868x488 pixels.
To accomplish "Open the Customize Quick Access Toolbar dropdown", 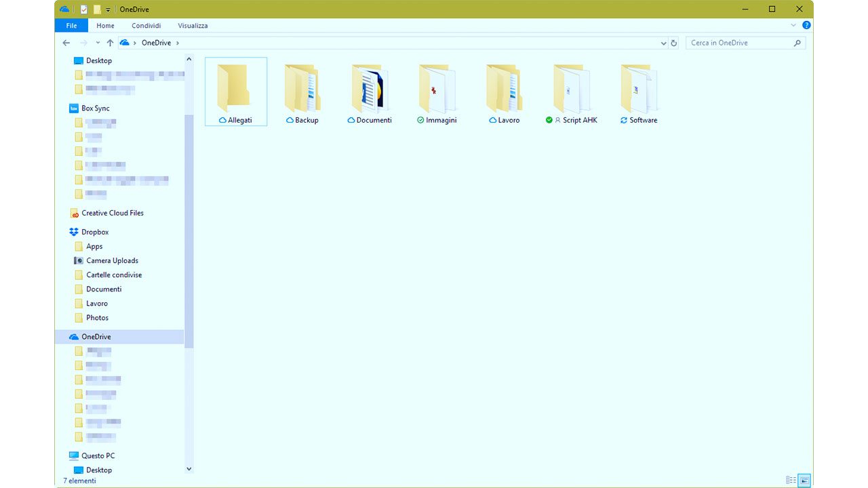I will 108,9.
